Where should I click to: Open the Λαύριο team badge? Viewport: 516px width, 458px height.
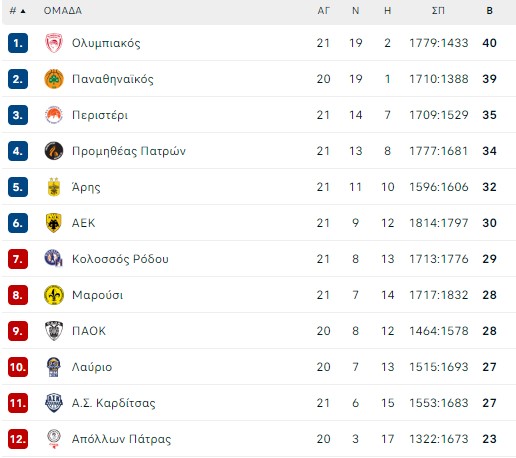[54, 367]
